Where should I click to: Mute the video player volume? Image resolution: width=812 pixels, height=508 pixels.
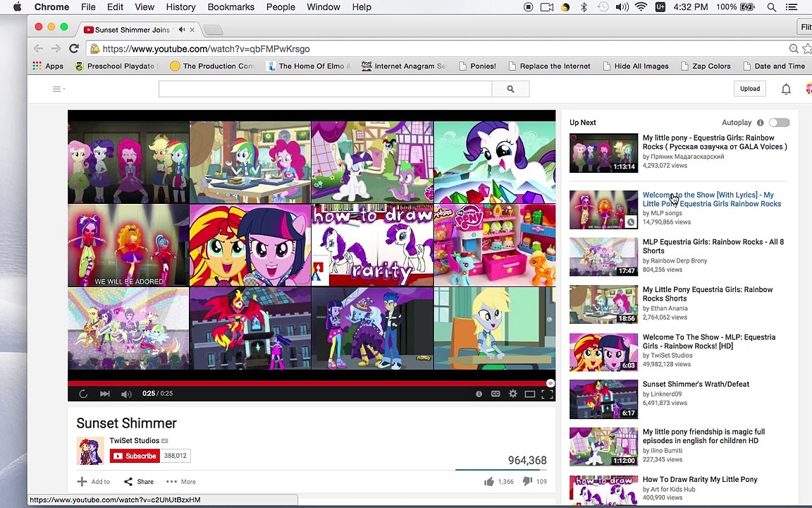[x=126, y=394]
